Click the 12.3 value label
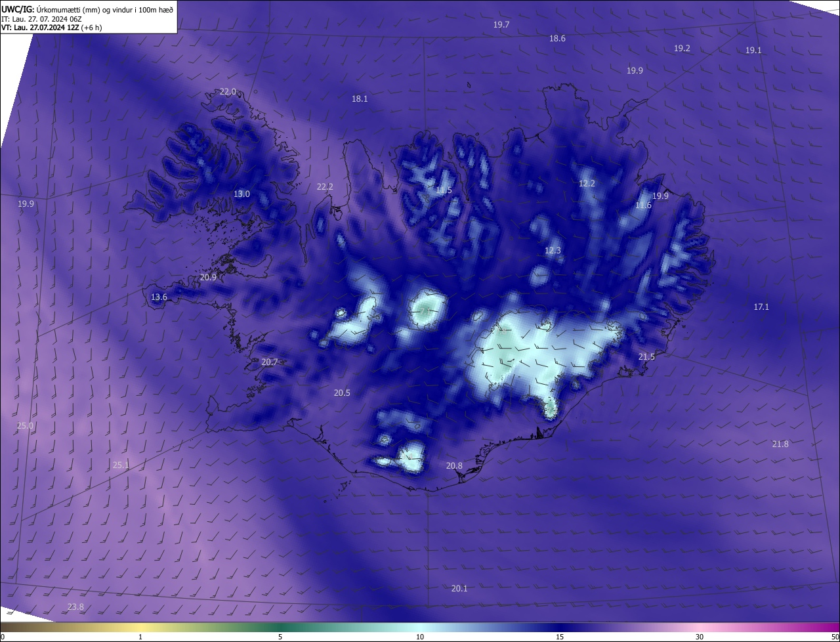The width and height of the screenshot is (840, 642). [x=553, y=251]
